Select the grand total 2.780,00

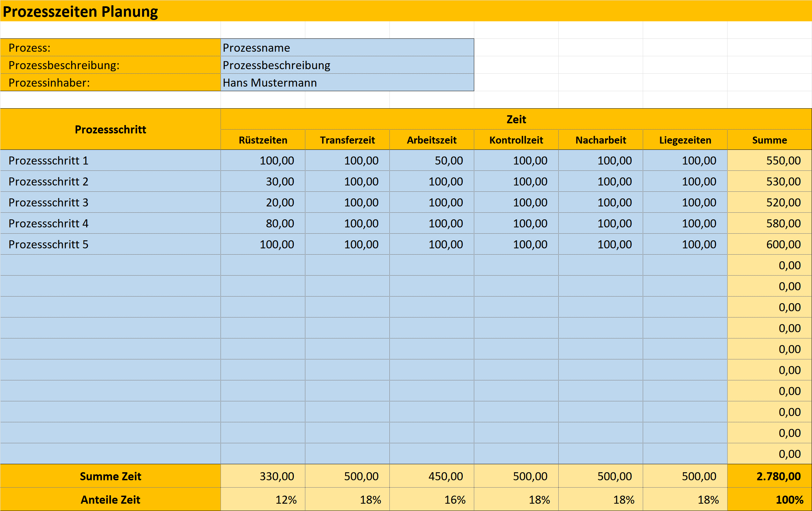769,476
